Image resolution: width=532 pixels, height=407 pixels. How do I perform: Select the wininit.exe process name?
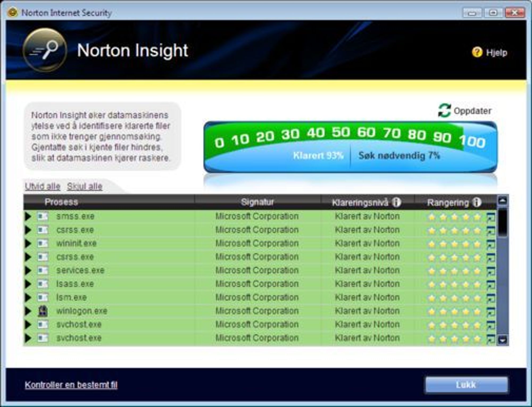[x=76, y=243]
